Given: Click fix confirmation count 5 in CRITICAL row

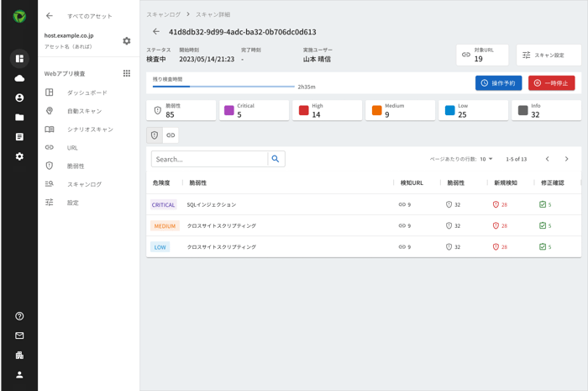Looking at the screenshot, I should [x=545, y=204].
